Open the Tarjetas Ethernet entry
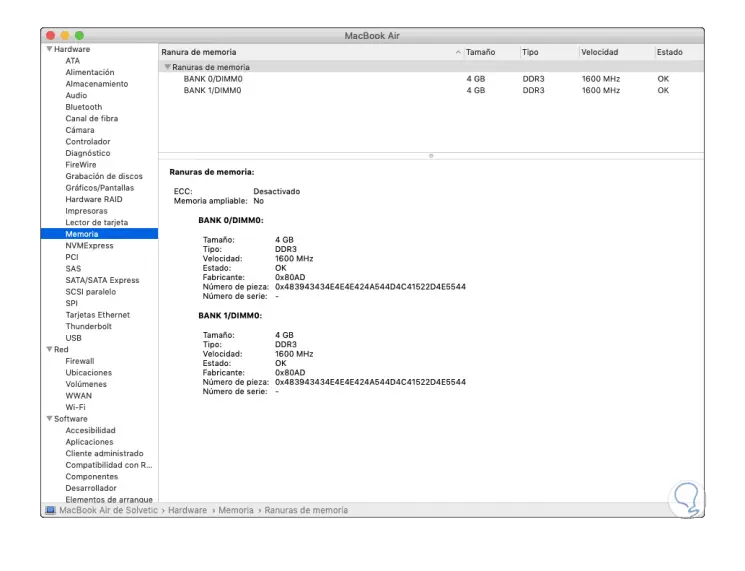Image resolution: width=745 pixels, height=571 pixels. pyautogui.click(x=97, y=315)
